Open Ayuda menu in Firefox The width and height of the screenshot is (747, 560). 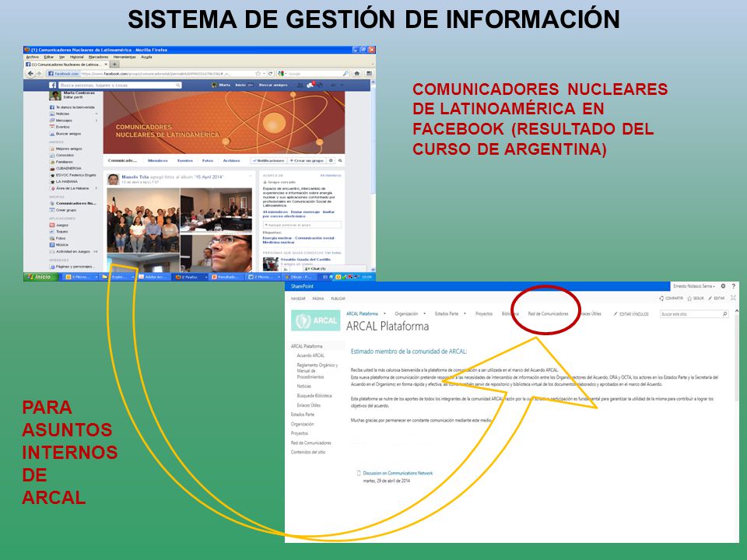pos(147,57)
